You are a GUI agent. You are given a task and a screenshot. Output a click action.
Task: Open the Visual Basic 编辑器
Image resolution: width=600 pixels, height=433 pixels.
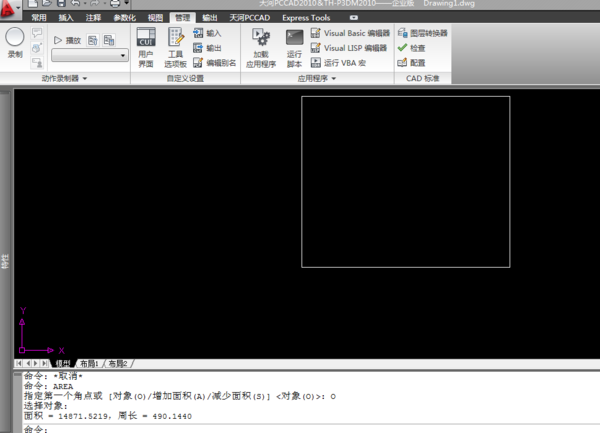[350, 33]
